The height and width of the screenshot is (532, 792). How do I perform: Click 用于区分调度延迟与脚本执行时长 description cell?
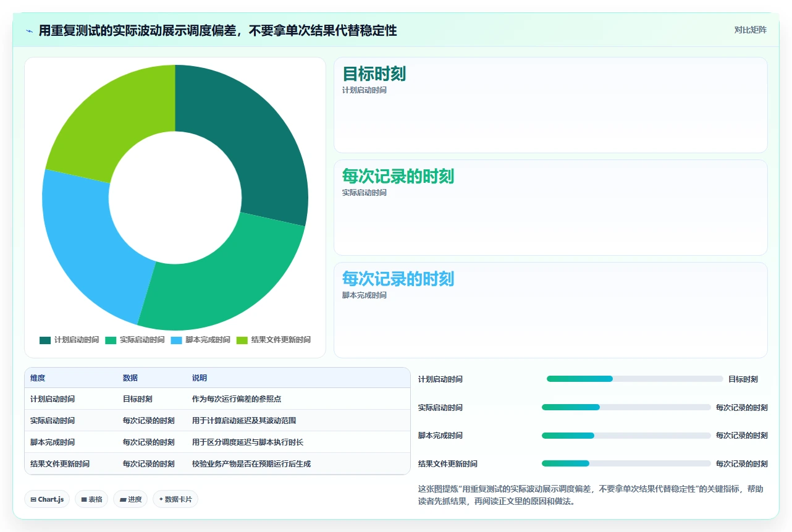coord(248,442)
